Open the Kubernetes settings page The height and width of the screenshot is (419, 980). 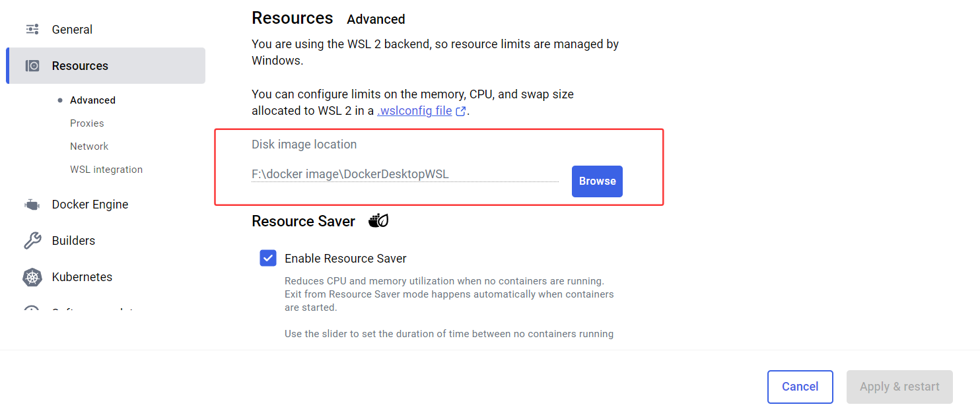[82, 277]
